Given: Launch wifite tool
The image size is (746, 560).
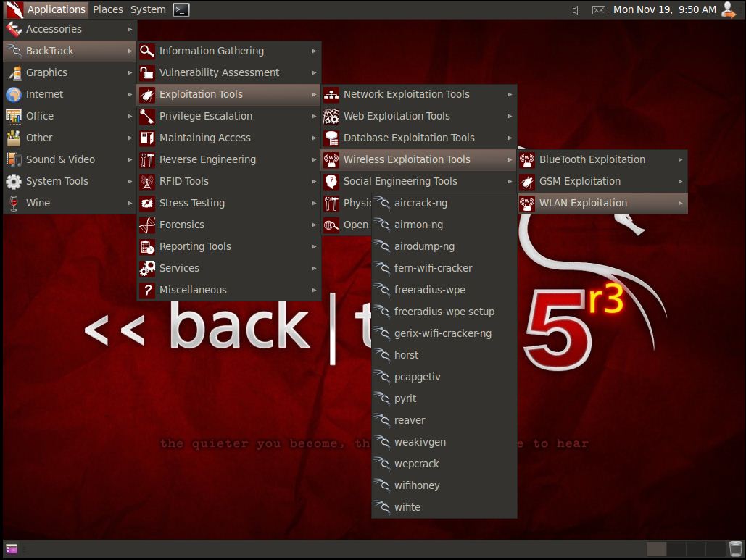Looking at the screenshot, I should click(x=444, y=507).
